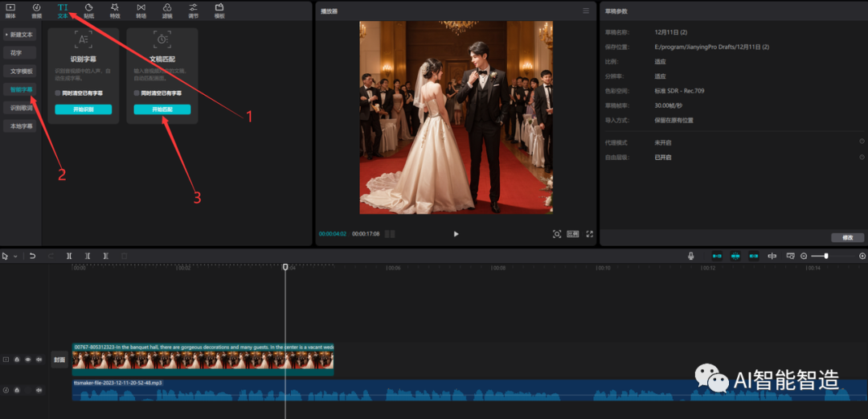Open the 转场 (Transitions) tab
The image size is (868, 419).
click(x=141, y=10)
